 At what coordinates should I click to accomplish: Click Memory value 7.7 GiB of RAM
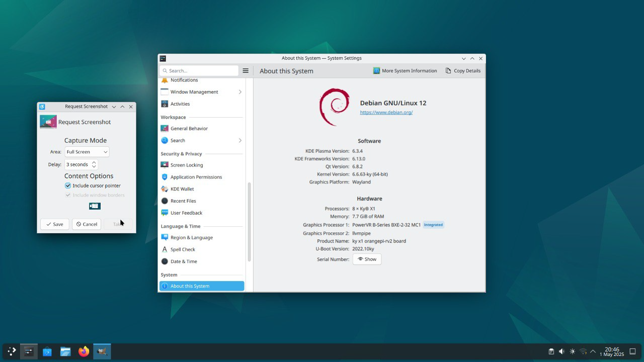[x=368, y=217]
